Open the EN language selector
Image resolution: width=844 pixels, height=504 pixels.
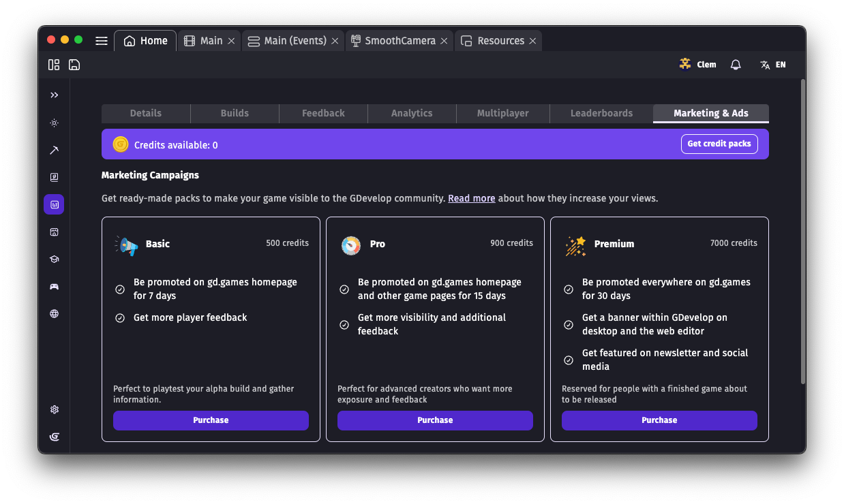[773, 65]
